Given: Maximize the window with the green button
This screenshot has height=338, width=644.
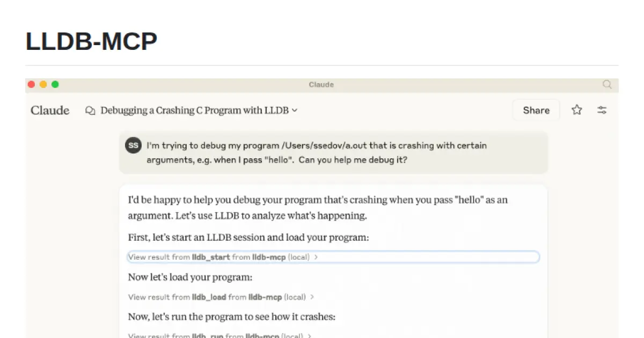Looking at the screenshot, I should coord(55,84).
